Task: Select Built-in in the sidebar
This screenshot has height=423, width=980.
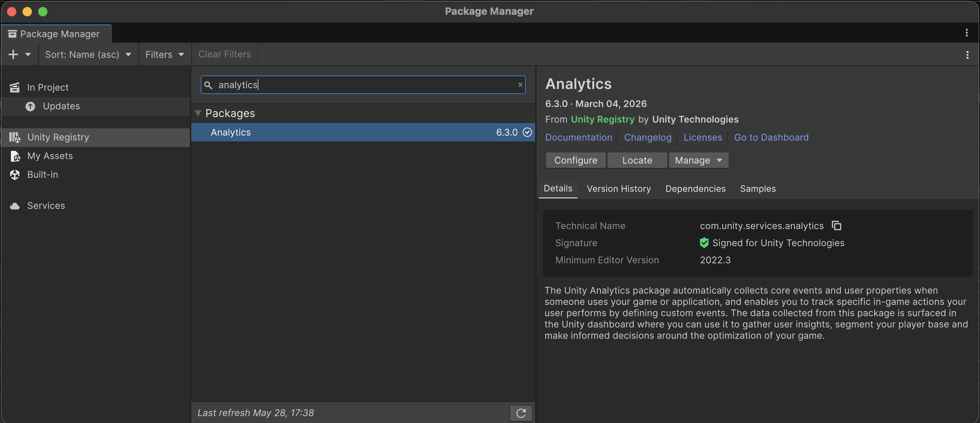Action: pyautogui.click(x=96, y=175)
